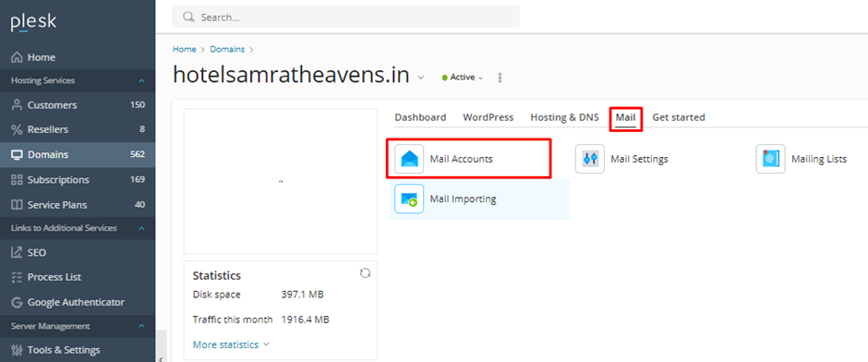Click the Mail Importing icon

pyautogui.click(x=409, y=199)
